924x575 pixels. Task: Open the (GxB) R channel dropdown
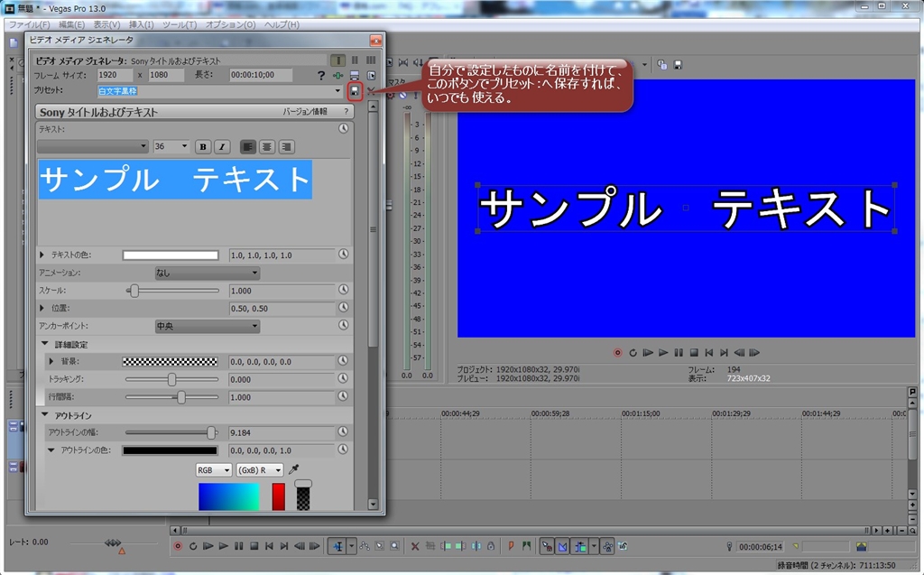260,470
